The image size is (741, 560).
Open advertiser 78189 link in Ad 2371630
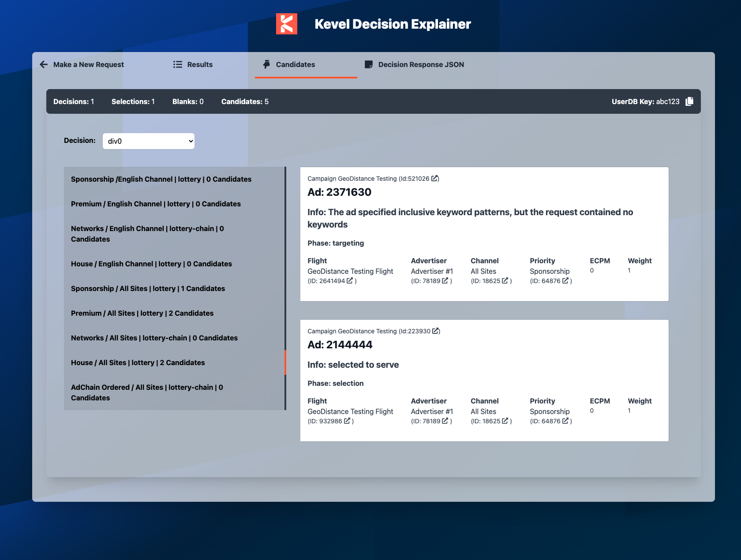coord(445,281)
